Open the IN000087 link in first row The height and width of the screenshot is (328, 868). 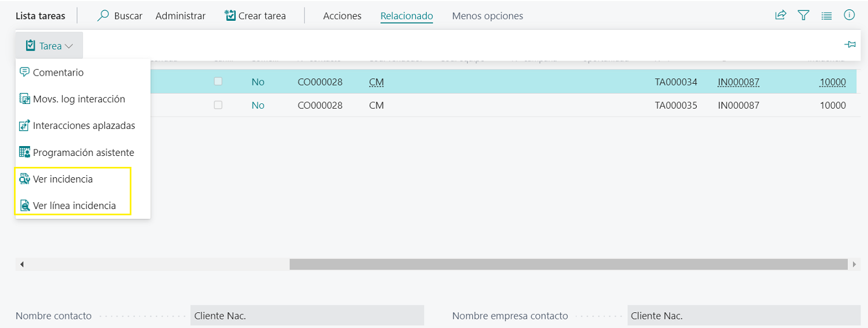click(x=738, y=82)
